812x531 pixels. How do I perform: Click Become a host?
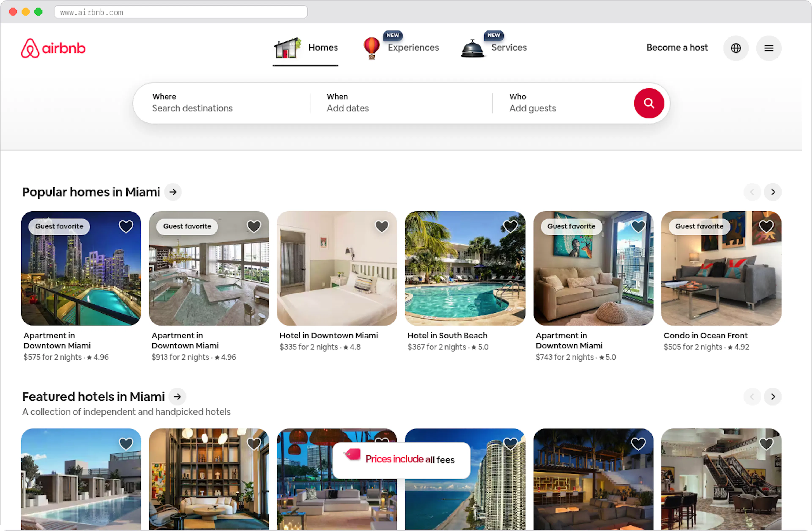(x=677, y=48)
